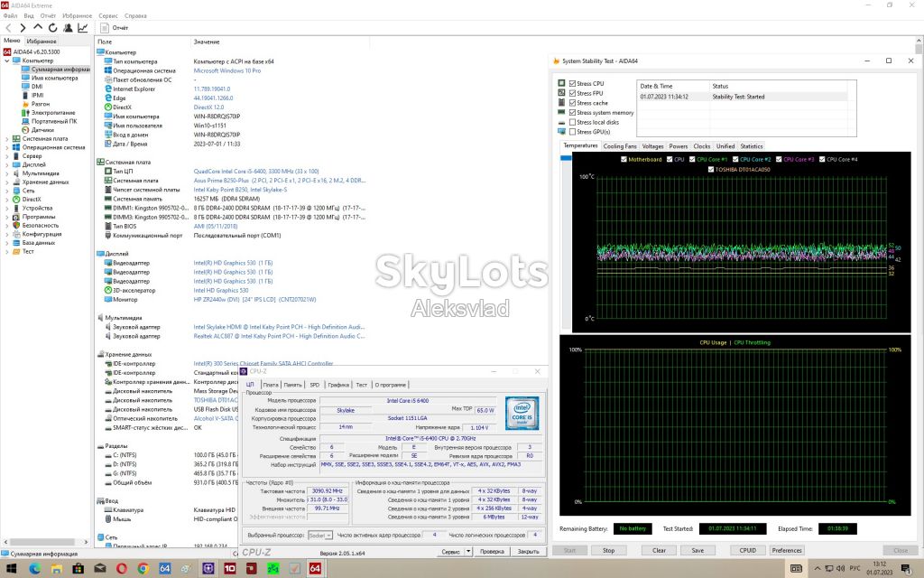Viewport: 924px width, 578px height.
Task: Switch to the Cooling Fans tab
Action: [620, 146]
